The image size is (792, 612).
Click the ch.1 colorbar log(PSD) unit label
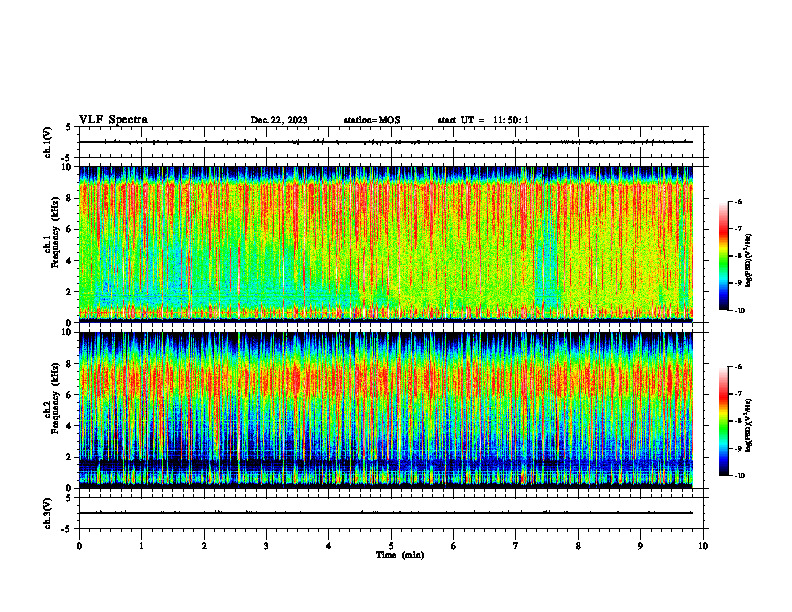(x=748, y=261)
